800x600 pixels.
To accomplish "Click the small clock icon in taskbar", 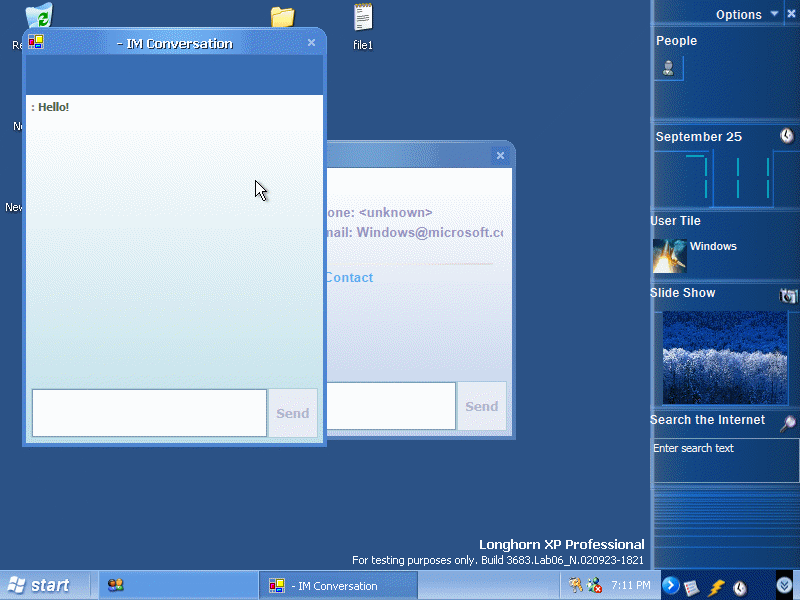I will (740, 588).
